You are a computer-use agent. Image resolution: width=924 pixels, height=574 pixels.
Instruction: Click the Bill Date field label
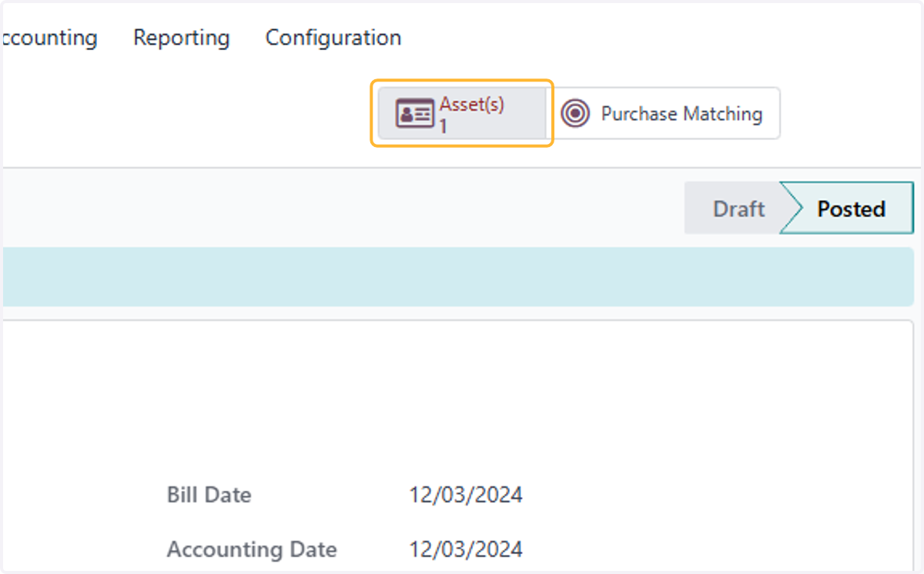[x=209, y=495]
